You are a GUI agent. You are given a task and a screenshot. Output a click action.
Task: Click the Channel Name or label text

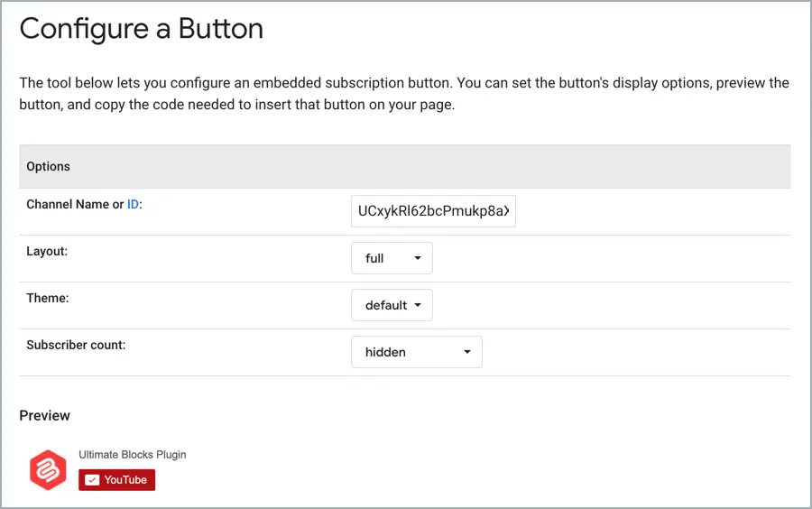[74, 205]
